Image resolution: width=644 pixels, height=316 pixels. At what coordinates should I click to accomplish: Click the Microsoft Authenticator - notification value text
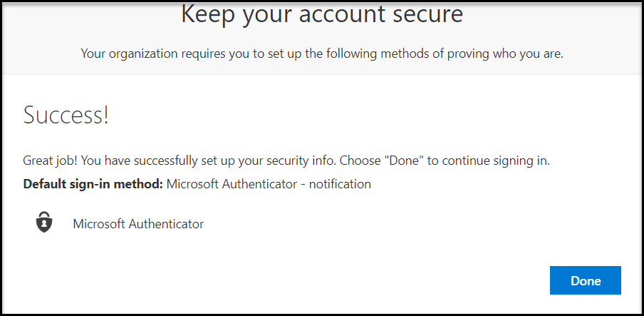coord(269,184)
